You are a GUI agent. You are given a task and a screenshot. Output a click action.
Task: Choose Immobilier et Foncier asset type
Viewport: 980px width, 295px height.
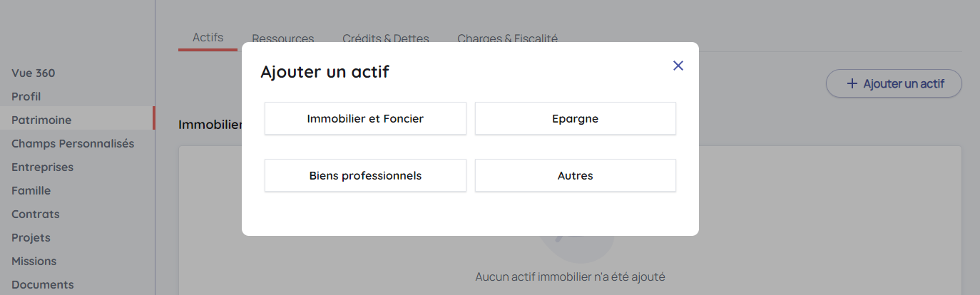pos(365,118)
